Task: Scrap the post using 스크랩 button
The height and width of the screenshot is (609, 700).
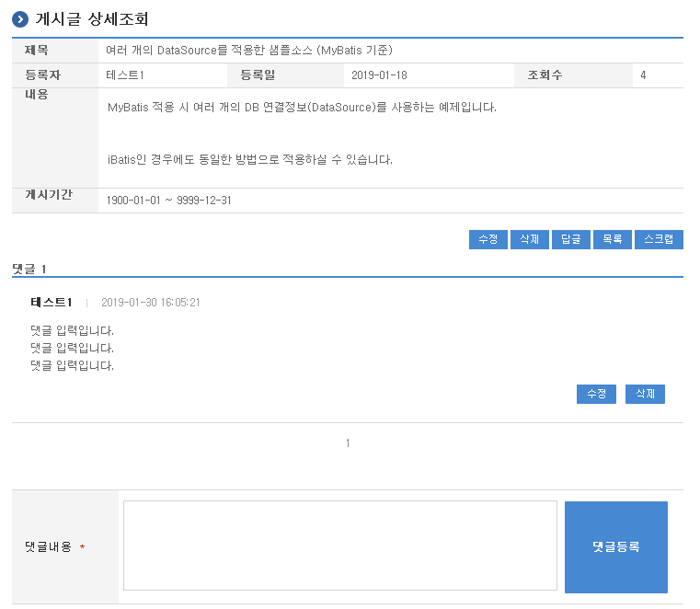Action: pyautogui.click(x=659, y=239)
